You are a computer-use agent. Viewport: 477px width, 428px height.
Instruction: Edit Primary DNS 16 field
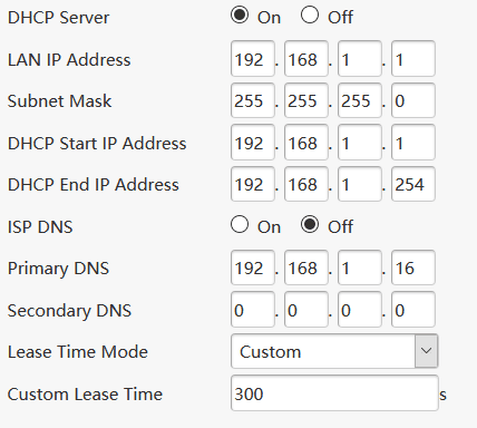(413, 268)
